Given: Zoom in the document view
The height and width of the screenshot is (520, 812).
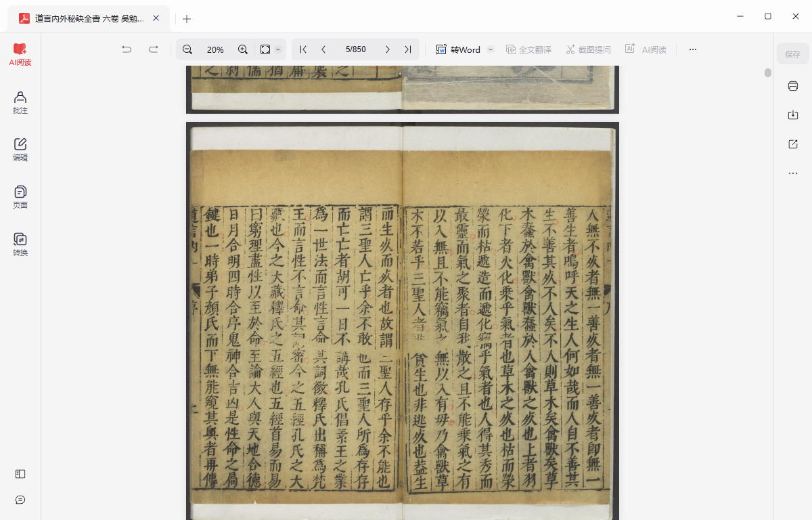Looking at the screenshot, I should point(243,49).
